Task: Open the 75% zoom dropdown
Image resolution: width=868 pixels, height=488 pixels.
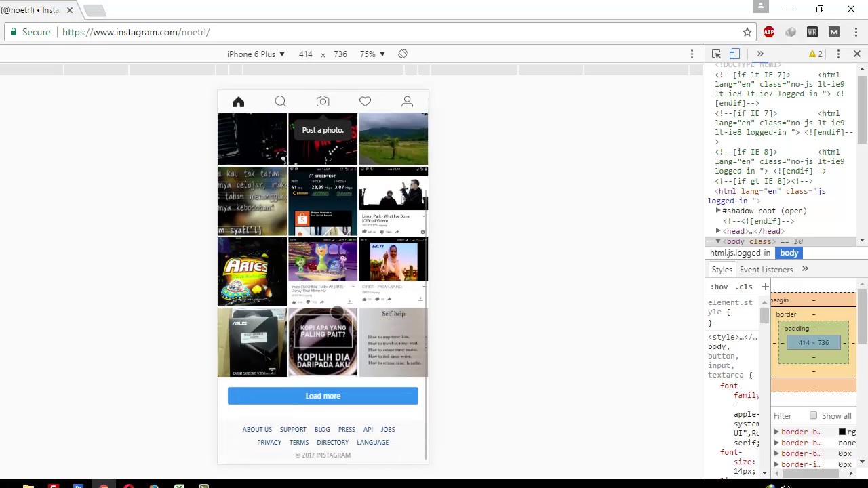Action: click(x=372, y=54)
